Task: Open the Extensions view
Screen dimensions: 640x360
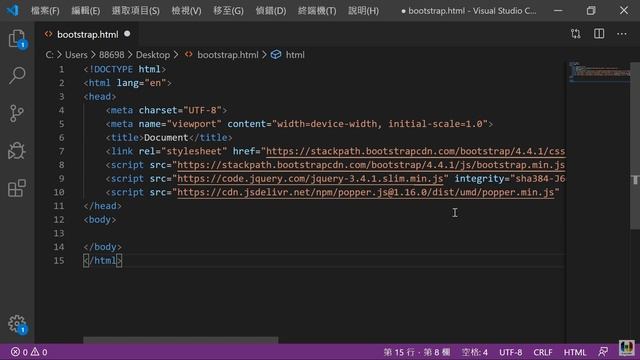Action: tap(17, 188)
